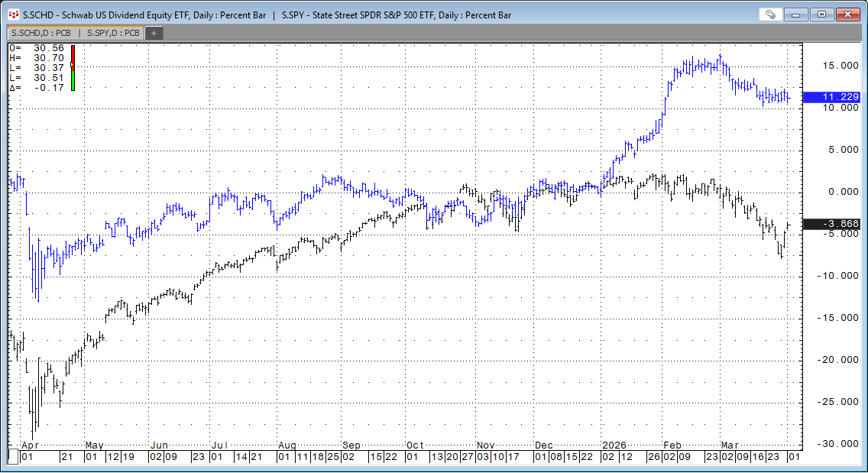Click the chart link icon button
868x473 pixels.
770,15
